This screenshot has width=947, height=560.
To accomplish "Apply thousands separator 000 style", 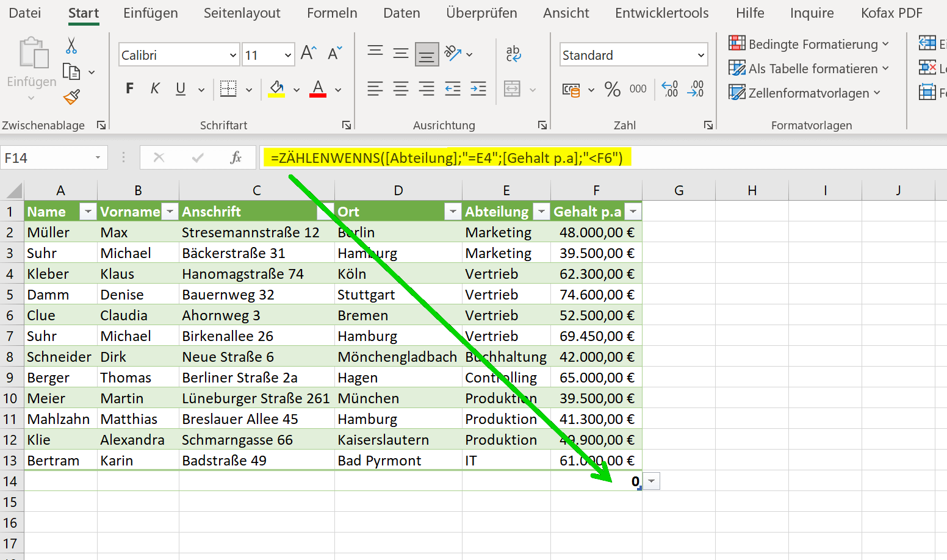I will point(638,89).
